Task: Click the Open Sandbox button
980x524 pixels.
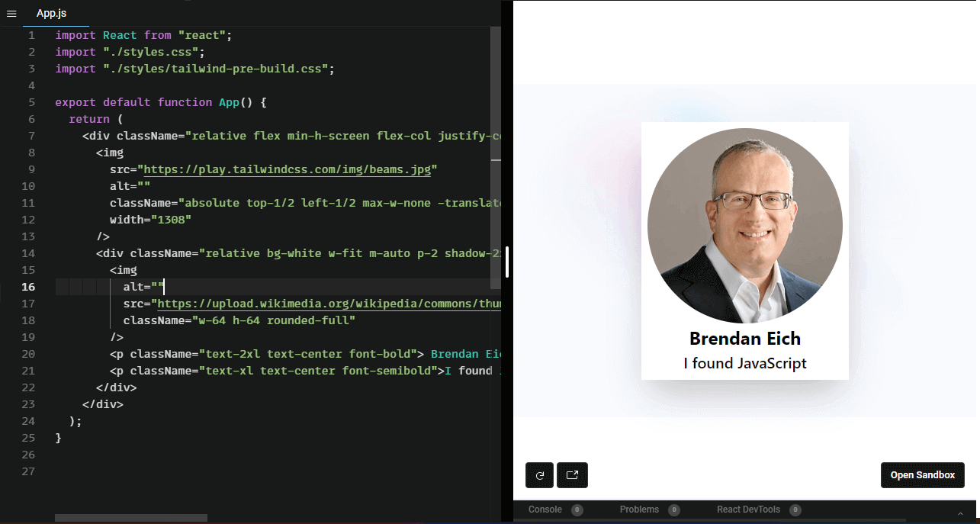Action: (x=922, y=475)
